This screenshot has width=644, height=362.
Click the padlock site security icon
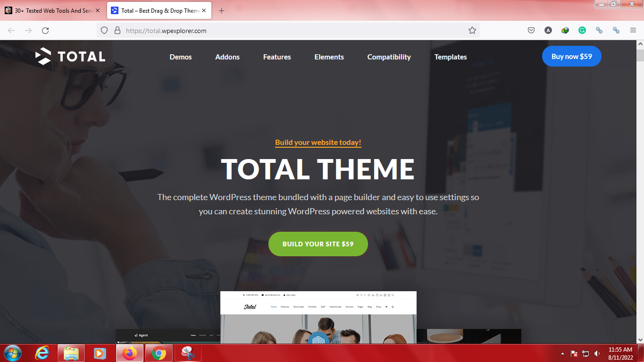pyautogui.click(x=117, y=31)
